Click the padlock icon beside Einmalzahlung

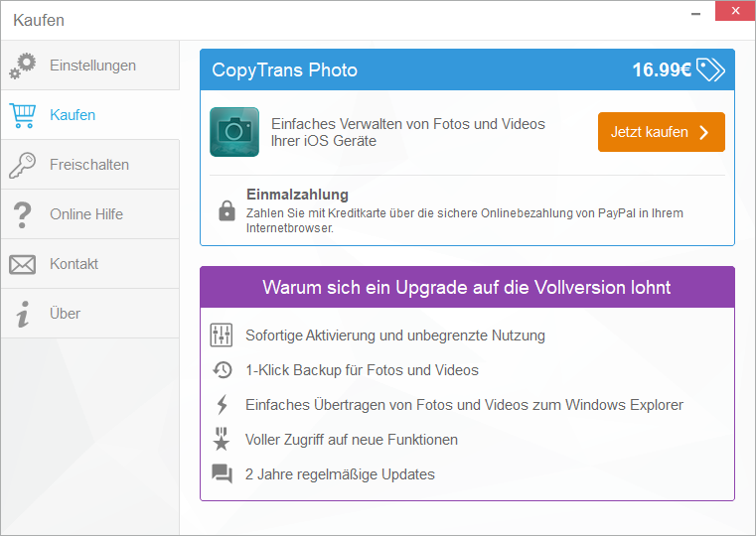(x=227, y=210)
